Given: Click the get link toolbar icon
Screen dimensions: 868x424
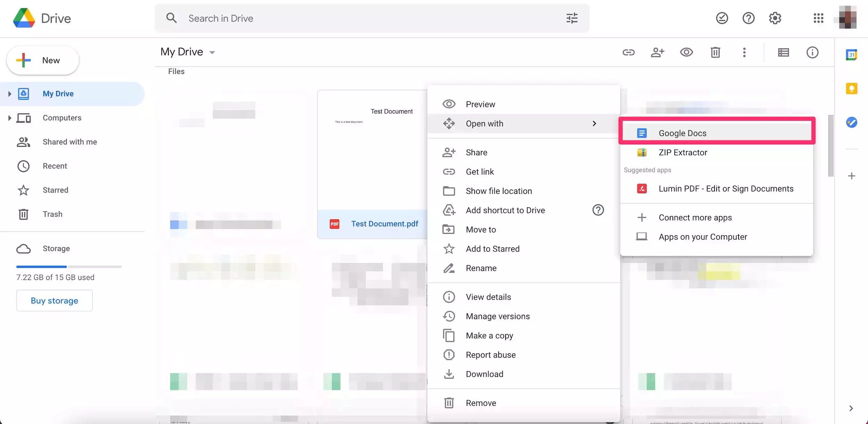Looking at the screenshot, I should point(628,52).
